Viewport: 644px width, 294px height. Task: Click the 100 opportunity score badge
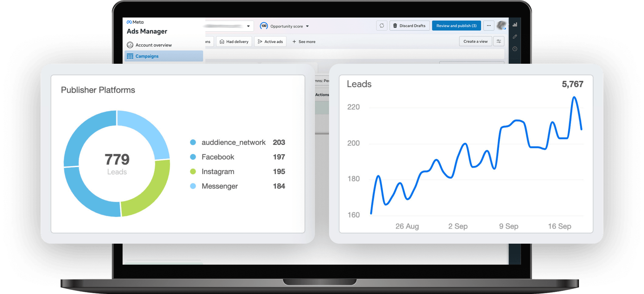[x=264, y=26]
